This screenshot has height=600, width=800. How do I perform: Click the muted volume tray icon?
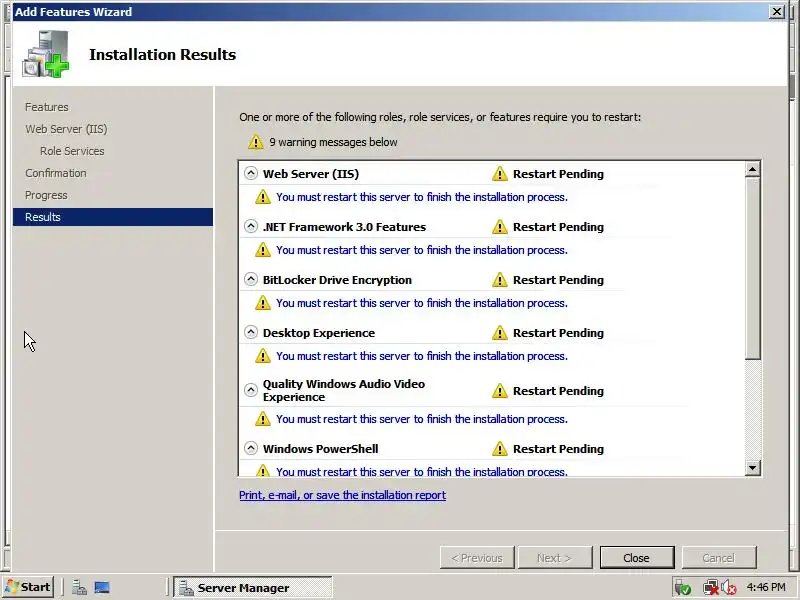(729, 588)
